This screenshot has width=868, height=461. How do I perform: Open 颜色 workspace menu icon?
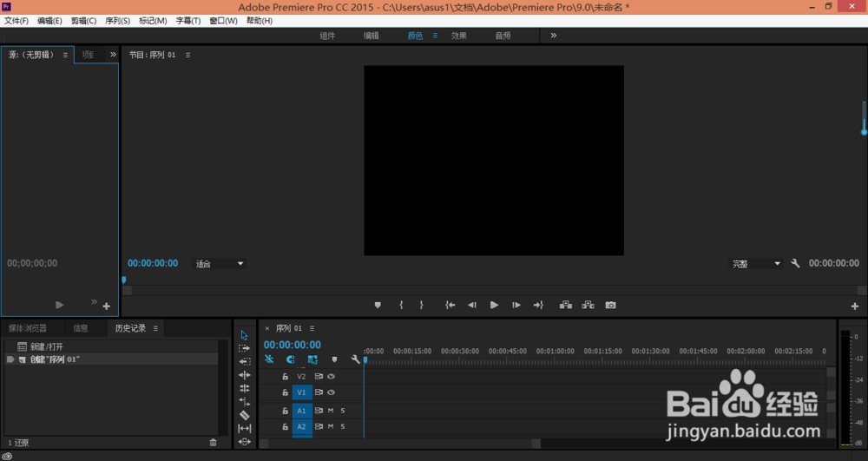[435, 36]
